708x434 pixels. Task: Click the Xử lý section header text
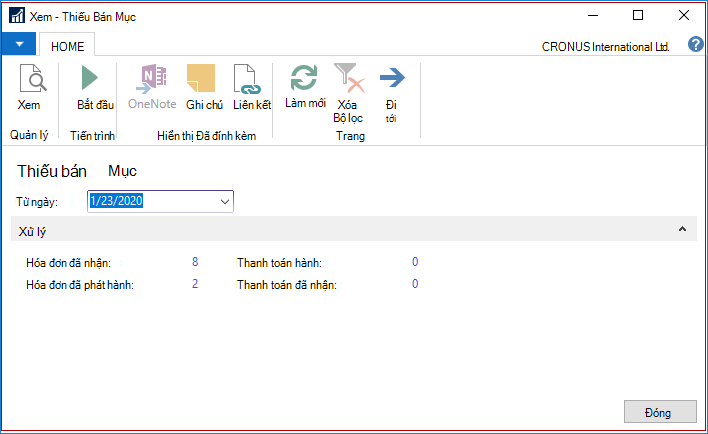[x=32, y=232]
